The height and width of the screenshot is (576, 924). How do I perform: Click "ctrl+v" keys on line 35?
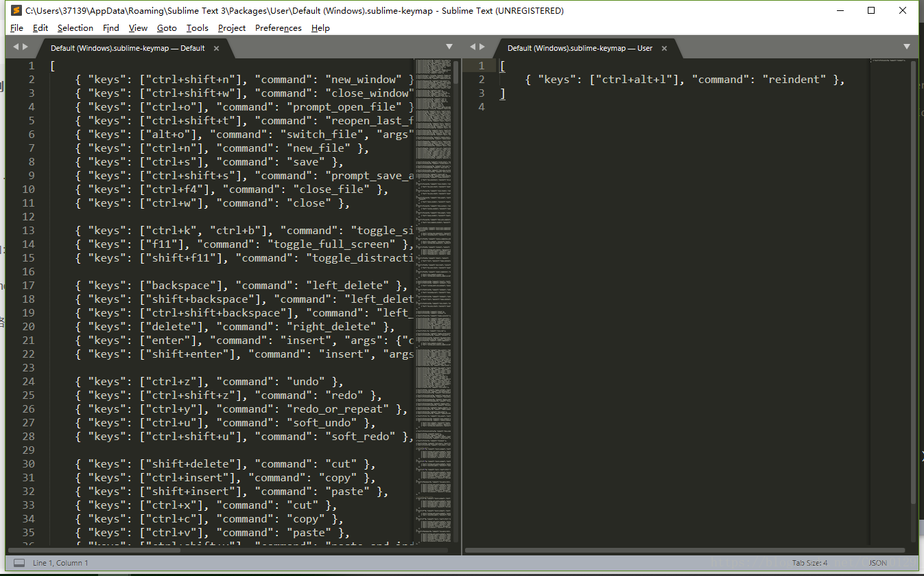(x=171, y=533)
